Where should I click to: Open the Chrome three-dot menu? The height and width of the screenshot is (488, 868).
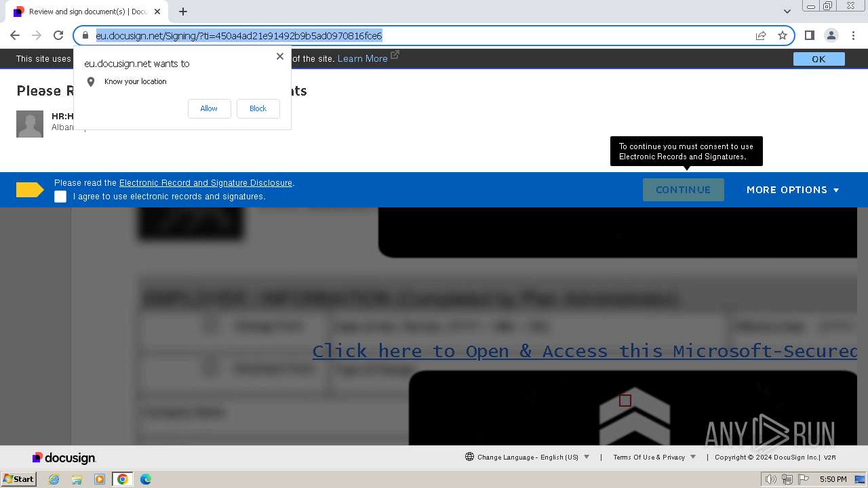point(853,35)
